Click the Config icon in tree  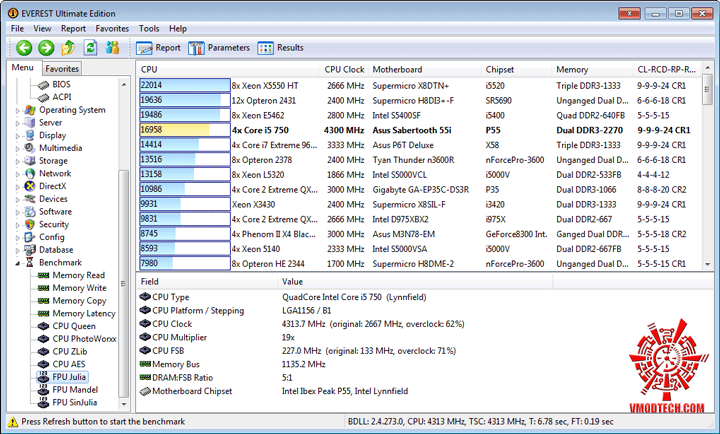[30, 237]
